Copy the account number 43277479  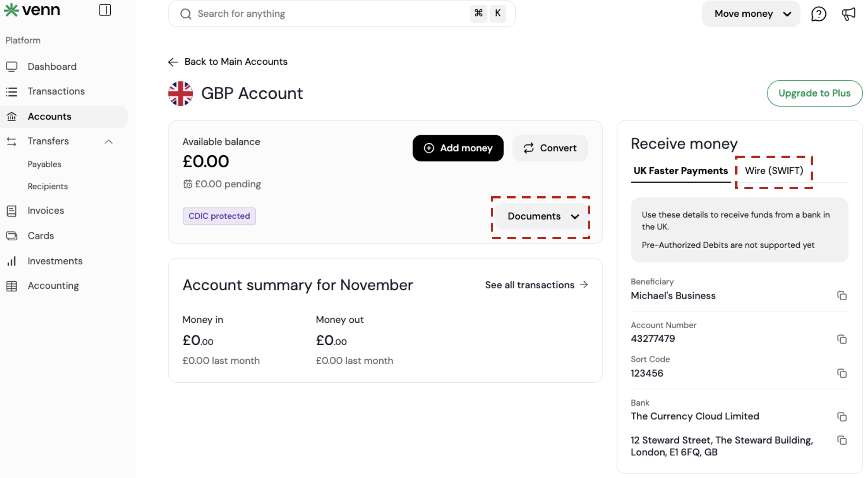[842, 339]
